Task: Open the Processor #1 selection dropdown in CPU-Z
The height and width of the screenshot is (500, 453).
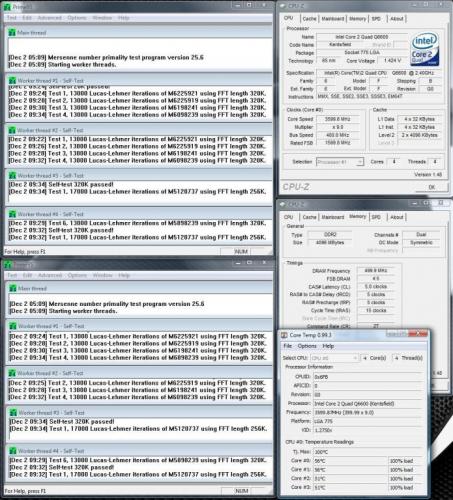Action: 340,162
